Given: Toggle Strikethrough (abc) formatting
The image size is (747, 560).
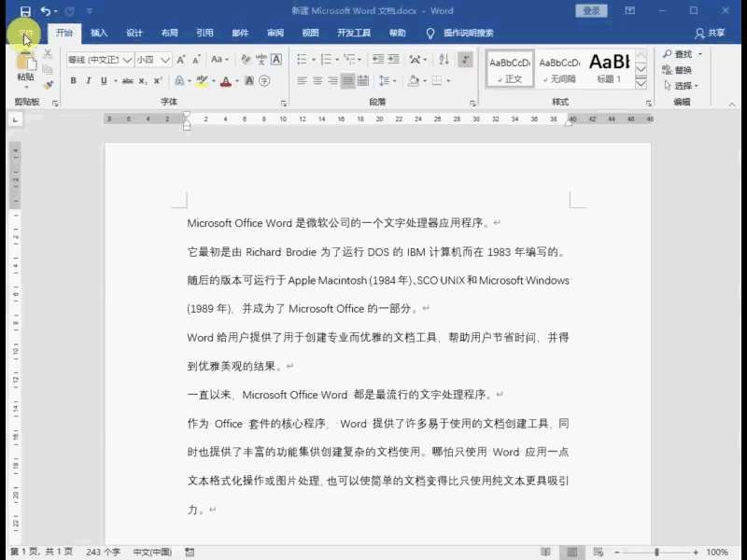Looking at the screenshot, I should [128, 81].
